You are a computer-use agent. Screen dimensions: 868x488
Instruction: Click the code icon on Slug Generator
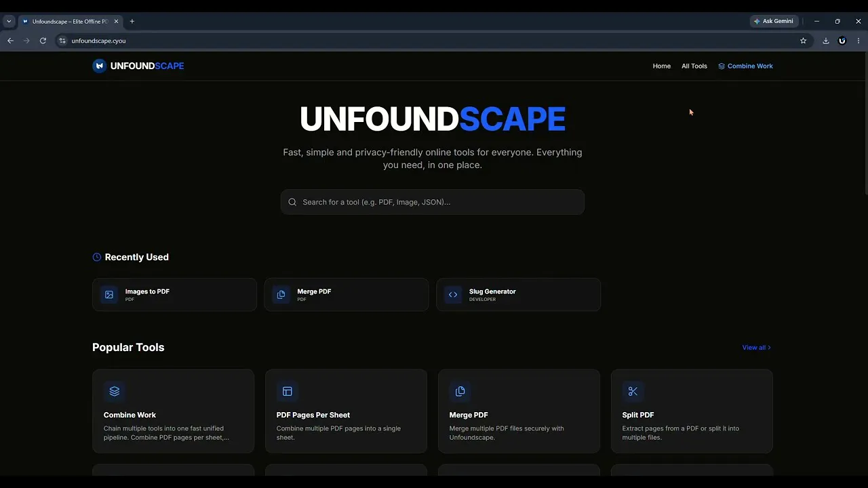point(453,295)
